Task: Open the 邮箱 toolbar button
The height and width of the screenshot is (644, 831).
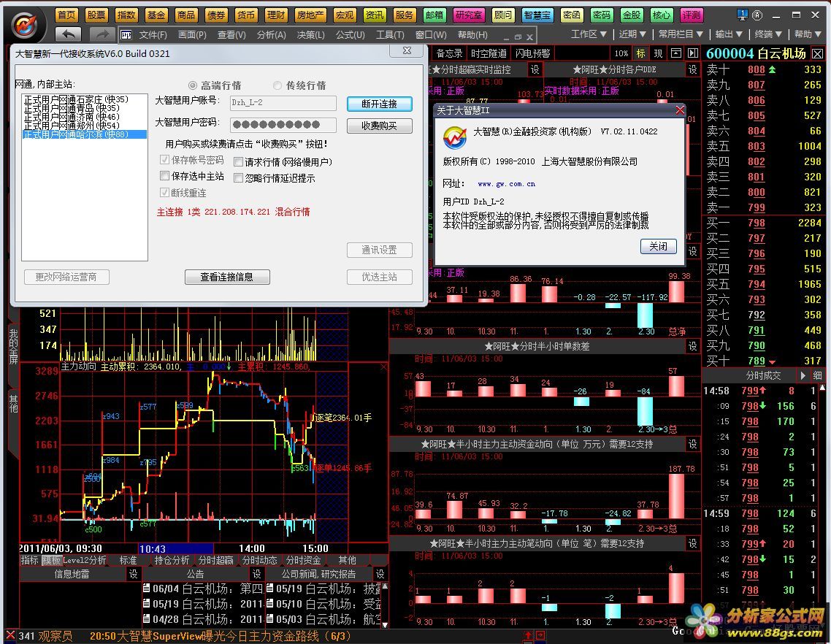Action: click(434, 15)
